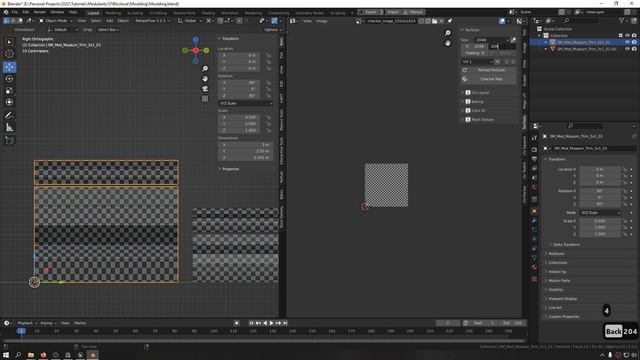Screen dimensions: 640x360
Task: Jump to the first frame in the timeline
Action: pyautogui.click(x=251, y=323)
